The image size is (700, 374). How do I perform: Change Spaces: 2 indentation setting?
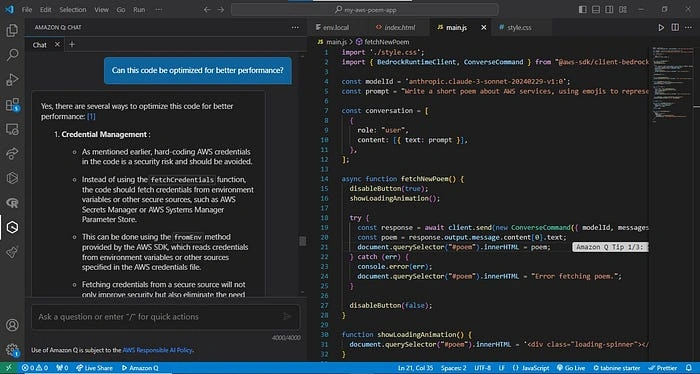pos(453,368)
